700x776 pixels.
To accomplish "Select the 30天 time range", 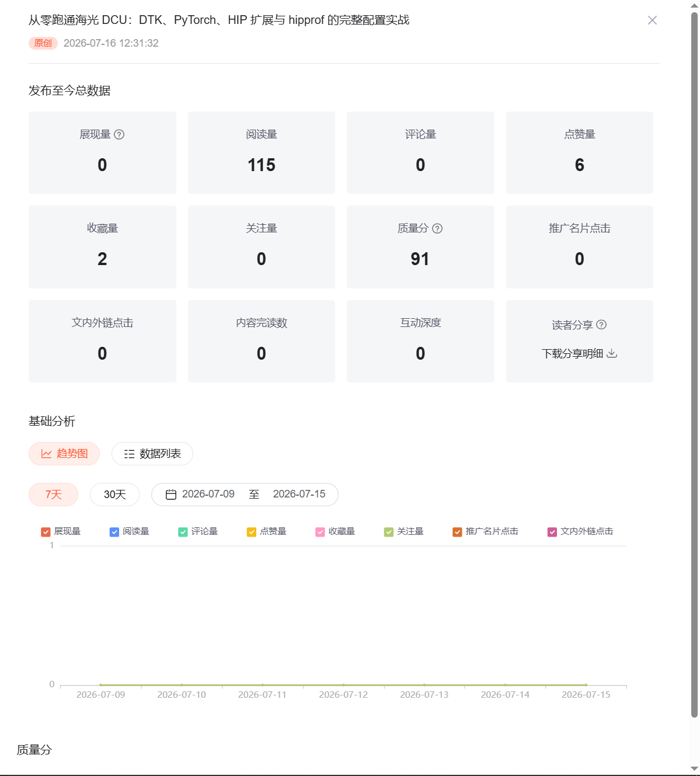I will click(x=114, y=495).
